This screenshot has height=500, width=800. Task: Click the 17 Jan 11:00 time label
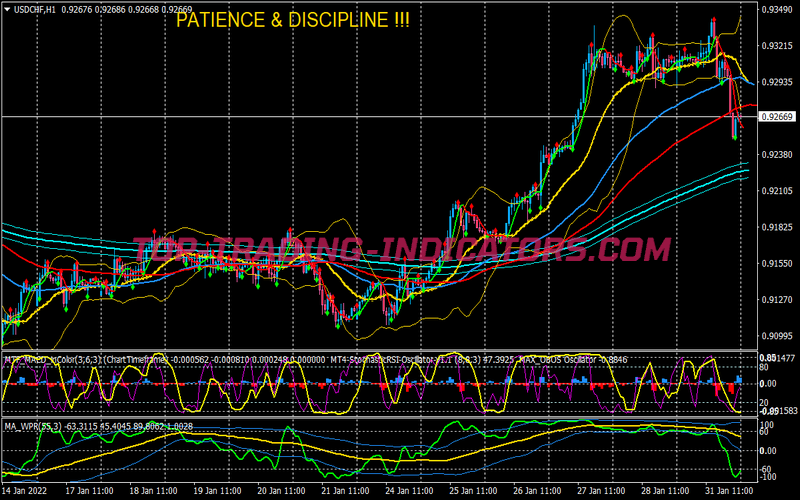pyautogui.click(x=89, y=491)
